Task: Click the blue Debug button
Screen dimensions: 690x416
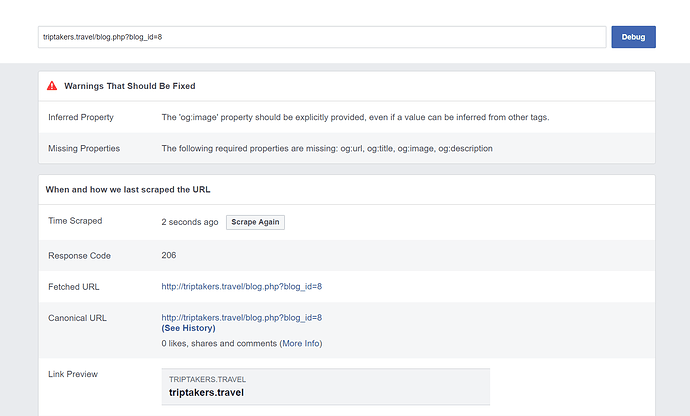Action: point(633,37)
